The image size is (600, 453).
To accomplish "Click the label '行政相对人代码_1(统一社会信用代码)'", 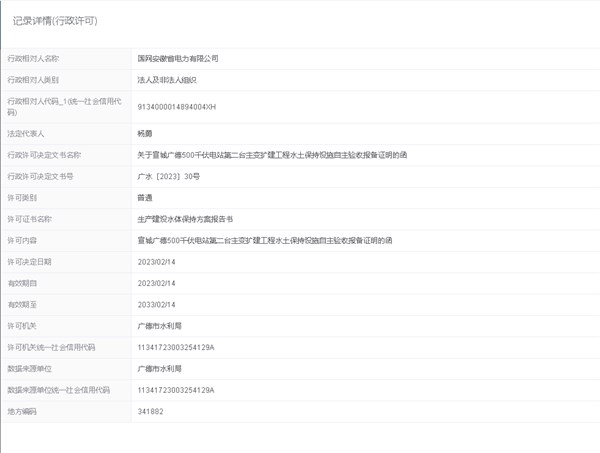I will click(64, 107).
